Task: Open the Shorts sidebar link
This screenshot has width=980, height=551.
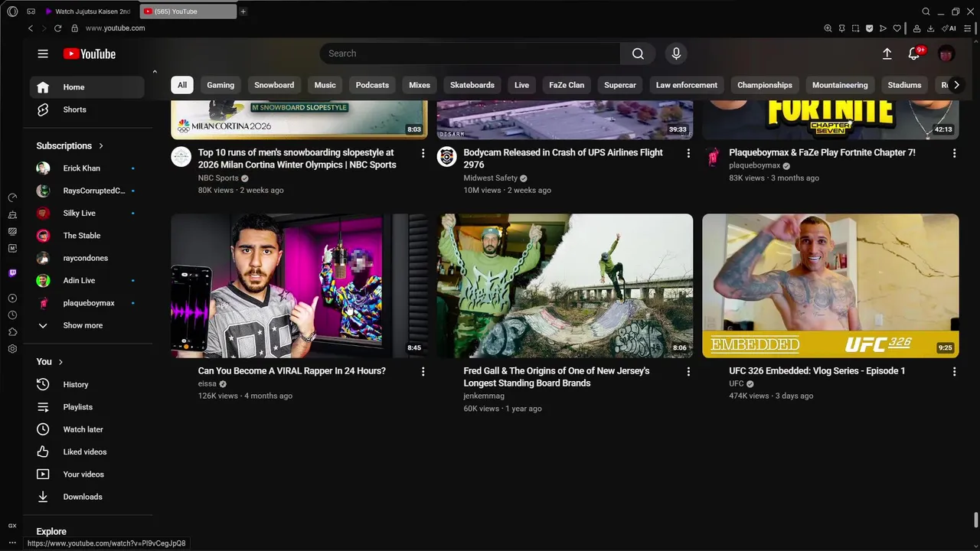Action: click(87, 109)
